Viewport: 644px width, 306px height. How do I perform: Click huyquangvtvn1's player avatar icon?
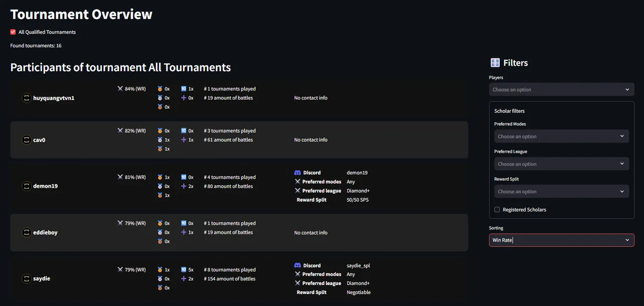click(27, 98)
